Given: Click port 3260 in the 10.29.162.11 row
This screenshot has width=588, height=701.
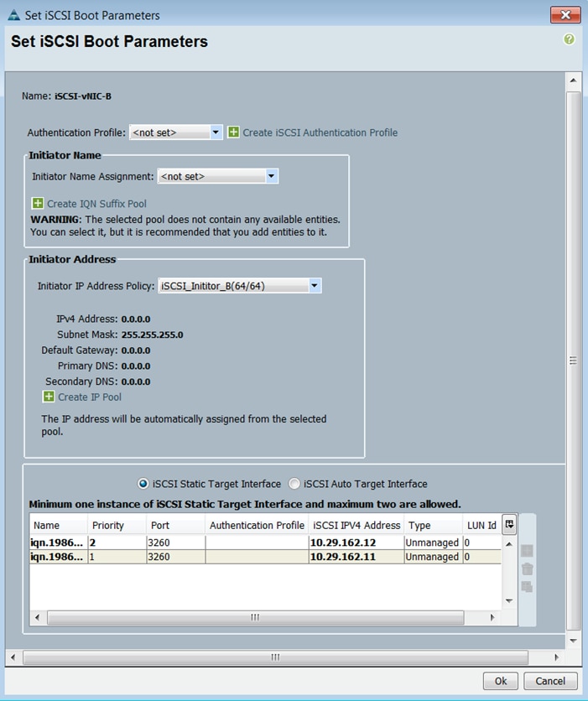Looking at the screenshot, I should tap(176, 557).
